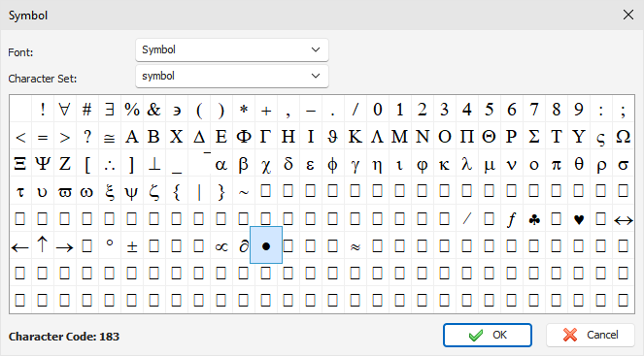
Task: Dismiss dialog with Cancel button
Action: click(x=591, y=335)
